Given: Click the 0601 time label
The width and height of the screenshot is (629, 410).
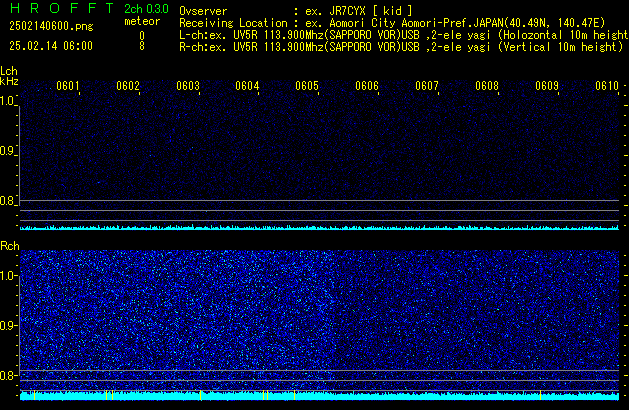Looking at the screenshot, I should pyautogui.click(x=68, y=86).
